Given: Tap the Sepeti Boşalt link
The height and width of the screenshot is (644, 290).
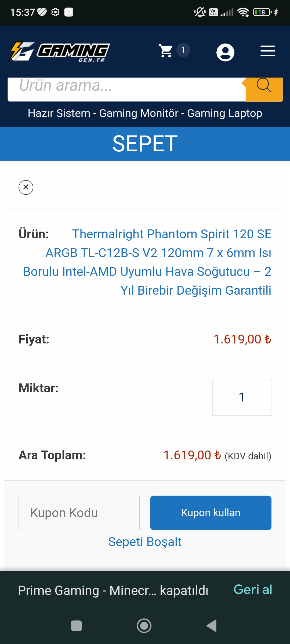Looking at the screenshot, I should pyautogui.click(x=145, y=542).
